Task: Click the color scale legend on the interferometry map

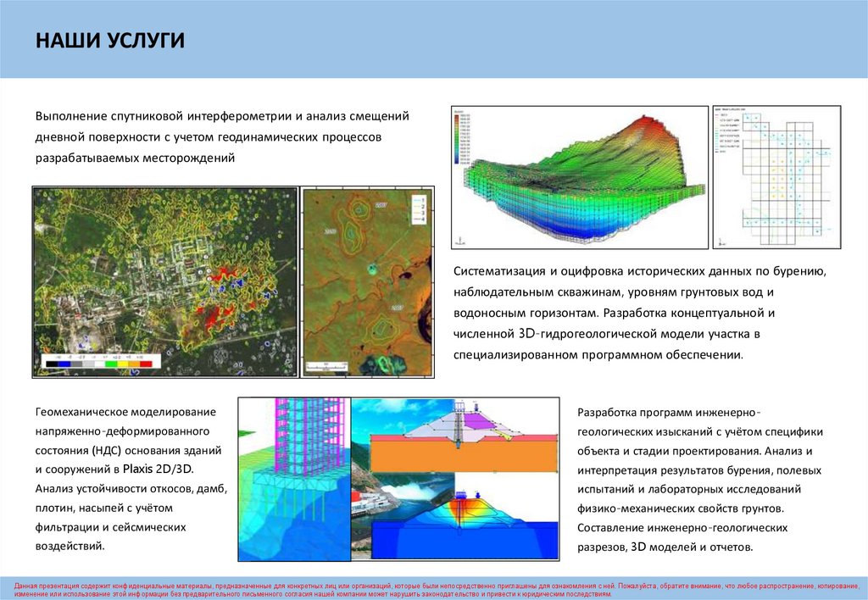Action: tap(101, 361)
